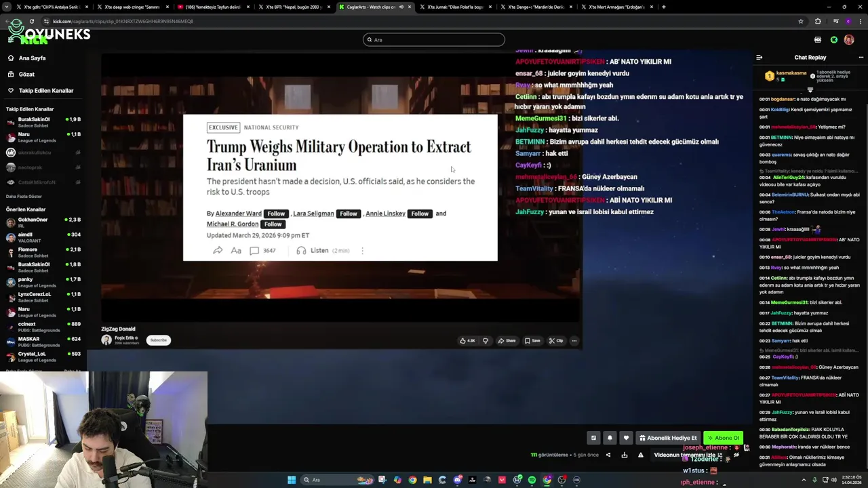Image resolution: width=868 pixels, height=488 pixels.
Task: Click the share icon under clip
Action: pos(608,455)
